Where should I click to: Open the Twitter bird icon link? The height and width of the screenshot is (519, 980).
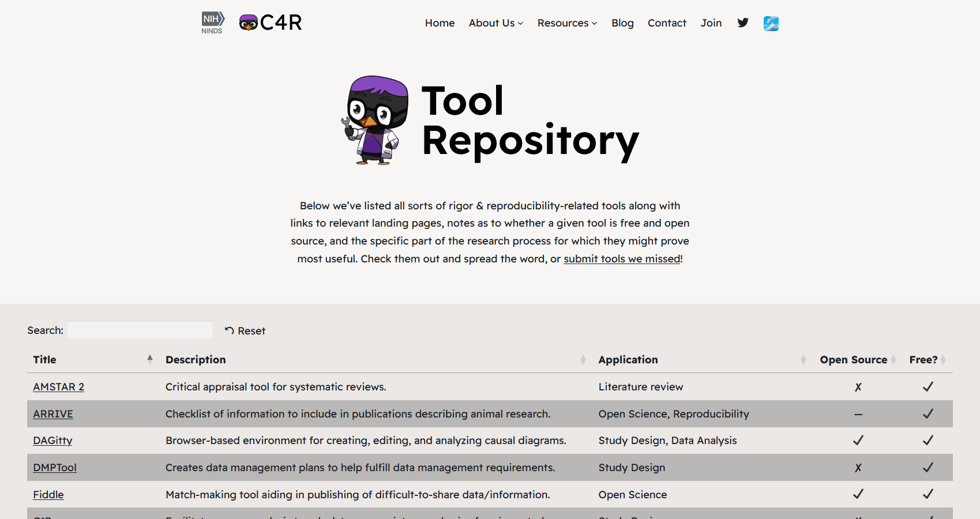coord(743,23)
